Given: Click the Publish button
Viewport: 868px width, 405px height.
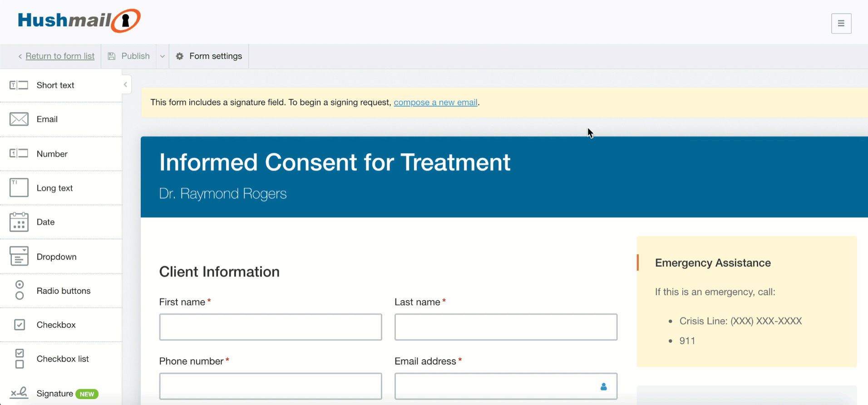Looking at the screenshot, I should click(x=129, y=56).
